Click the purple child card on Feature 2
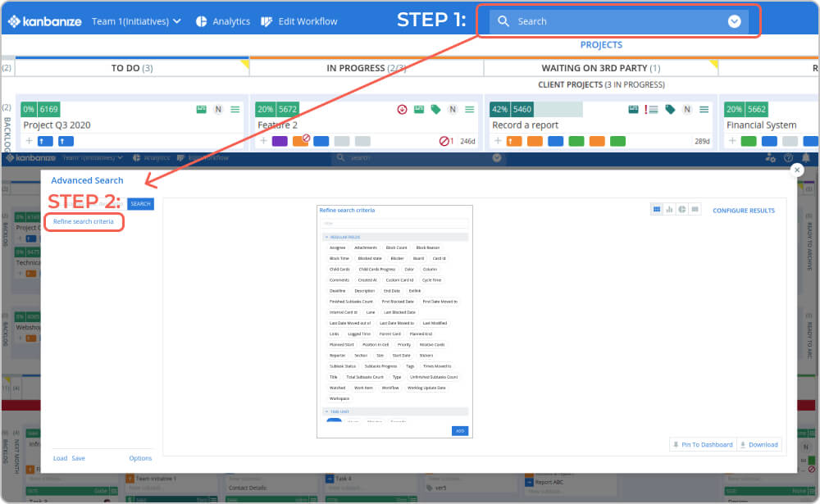820x504 pixels. click(x=280, y=141)
